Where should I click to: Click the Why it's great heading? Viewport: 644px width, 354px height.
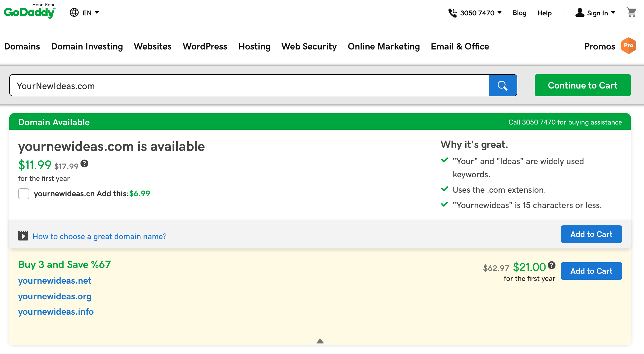click(x=474, y=145)
